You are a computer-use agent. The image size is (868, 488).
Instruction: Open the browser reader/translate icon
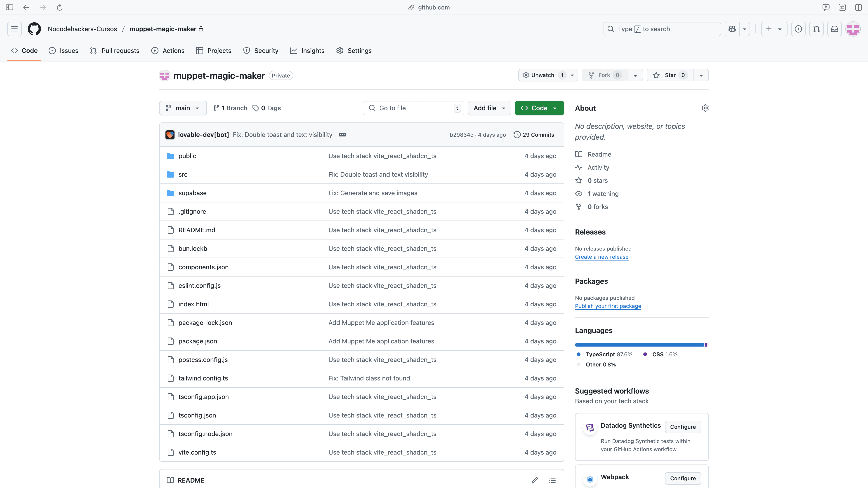click(826, 7)
